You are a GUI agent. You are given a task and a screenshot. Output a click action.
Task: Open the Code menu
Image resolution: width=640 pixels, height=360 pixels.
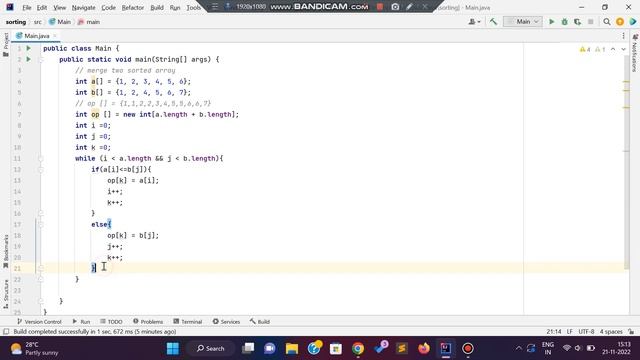click(x=108, y=7)
